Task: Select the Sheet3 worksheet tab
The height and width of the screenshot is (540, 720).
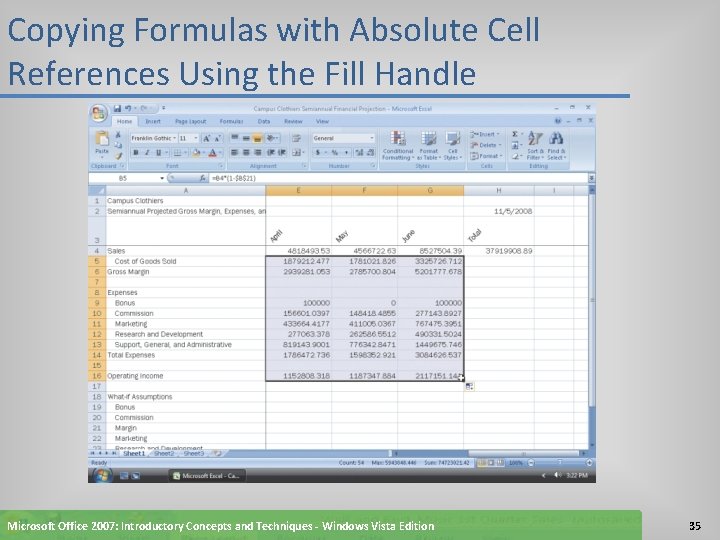Action: [x=193, y=454]
